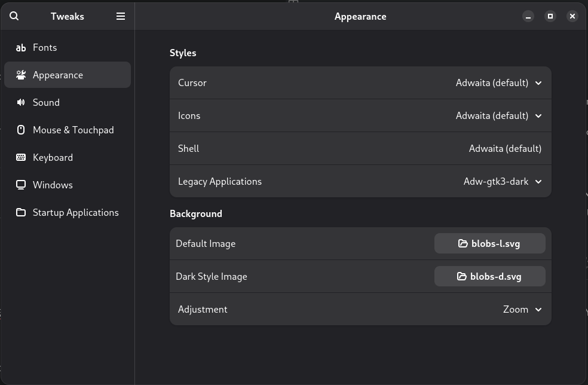The image size is (588, 385).
Task: Open the hamburger main menu
Action: pyautogui.click(x=121, y=16)
